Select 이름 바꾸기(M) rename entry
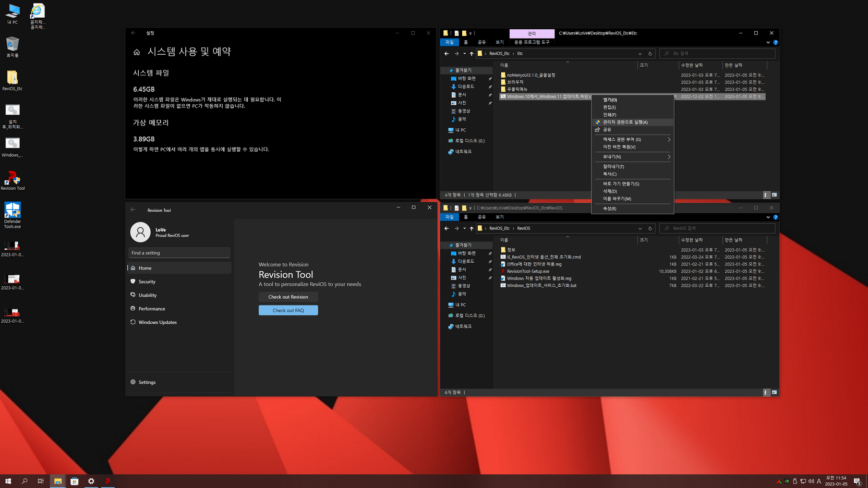 pyautogui.click(x=633, y=199)
